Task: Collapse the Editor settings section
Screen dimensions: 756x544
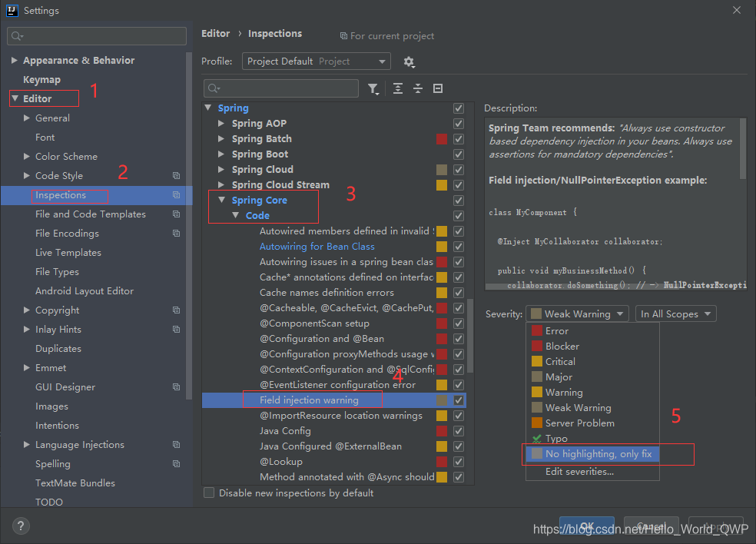Action: [15, 98]
